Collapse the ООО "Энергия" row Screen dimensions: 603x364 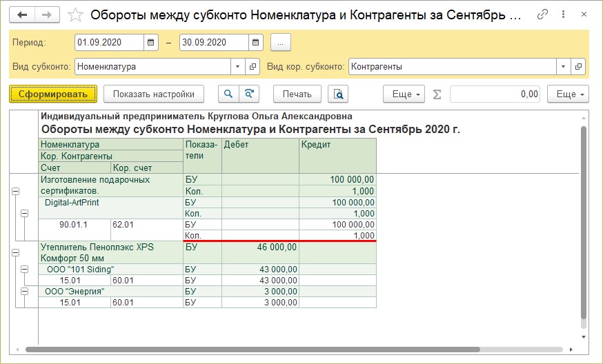click(25, 292)
